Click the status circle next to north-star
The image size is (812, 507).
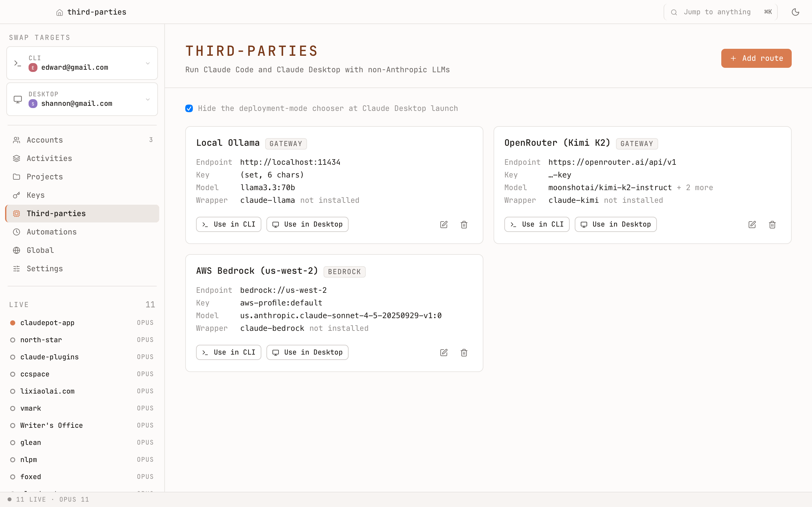[13, 340]
